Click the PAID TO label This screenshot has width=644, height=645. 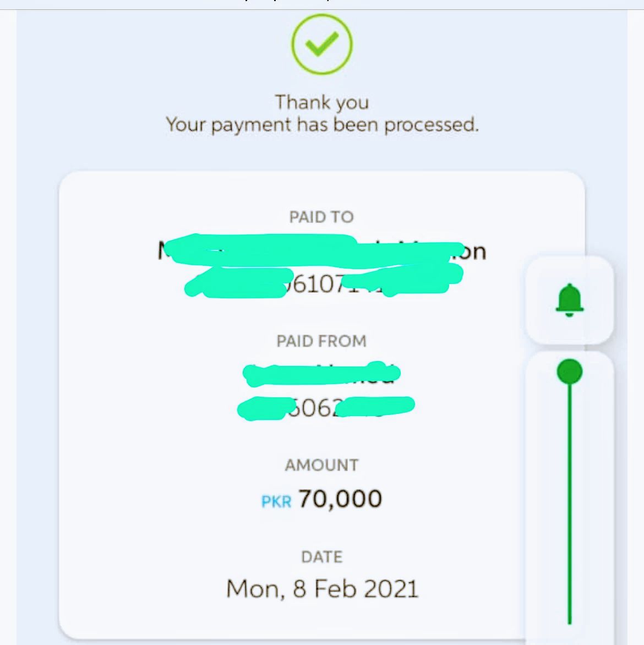(x=321, y=217)
